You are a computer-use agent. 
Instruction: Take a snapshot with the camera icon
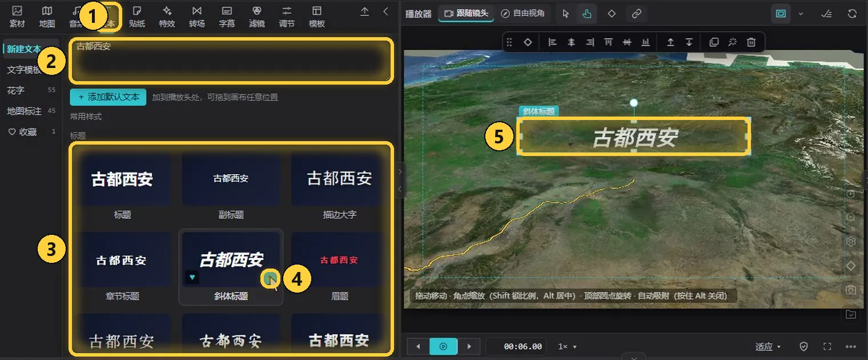[x=851, y=290]
